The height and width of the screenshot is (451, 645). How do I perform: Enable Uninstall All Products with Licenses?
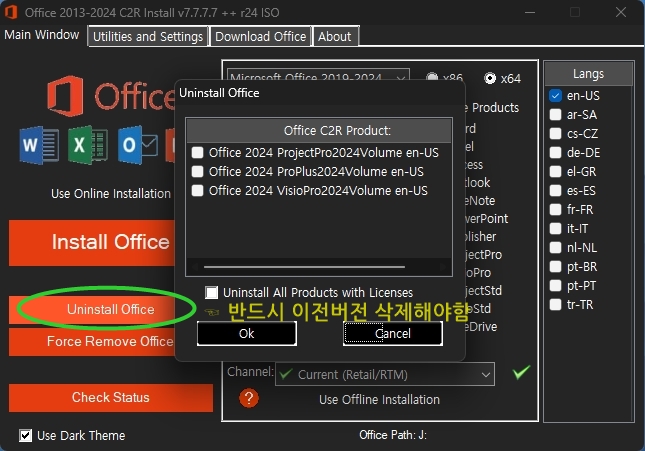pos(211,293)
